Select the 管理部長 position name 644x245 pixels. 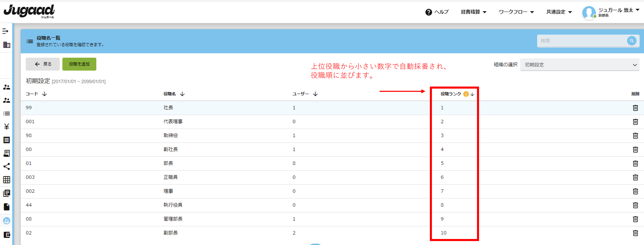[173, 219]
